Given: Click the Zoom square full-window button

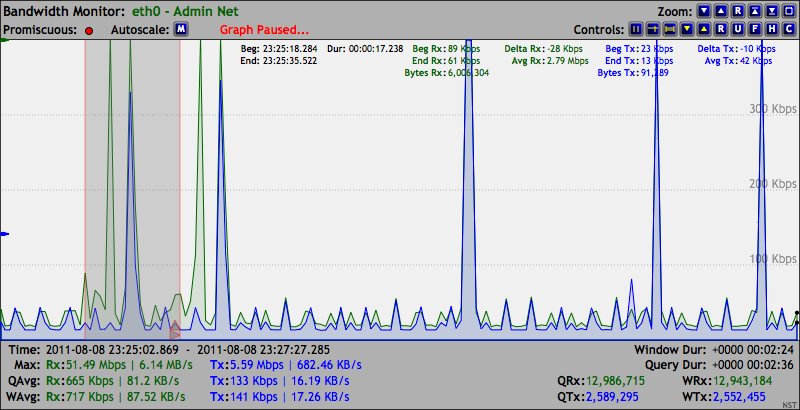Looking at the screenshot, I should pos(789,12).
